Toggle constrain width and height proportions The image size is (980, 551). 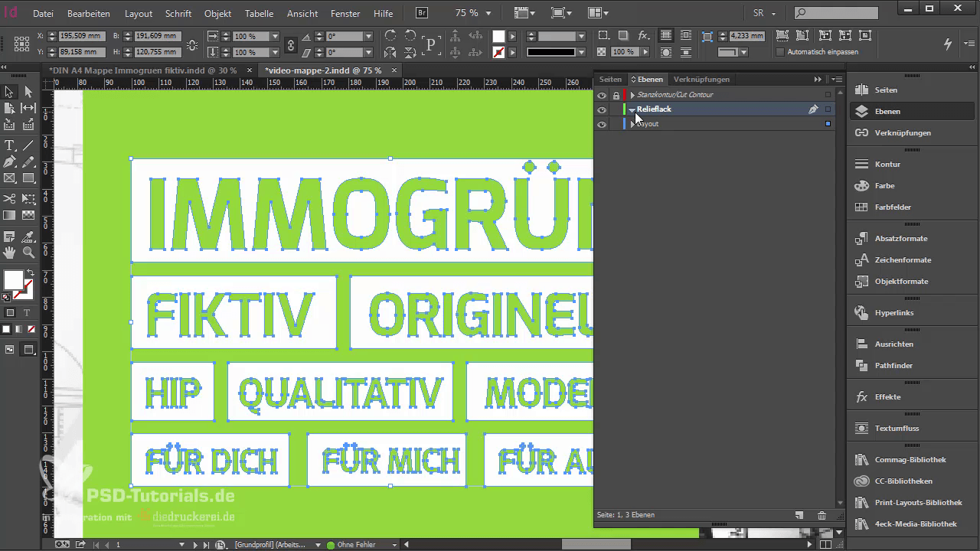pos(191,44)
